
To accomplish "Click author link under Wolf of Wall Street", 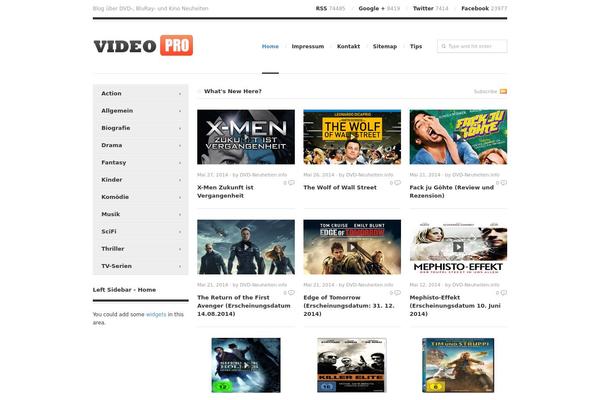I will point(369,175).
